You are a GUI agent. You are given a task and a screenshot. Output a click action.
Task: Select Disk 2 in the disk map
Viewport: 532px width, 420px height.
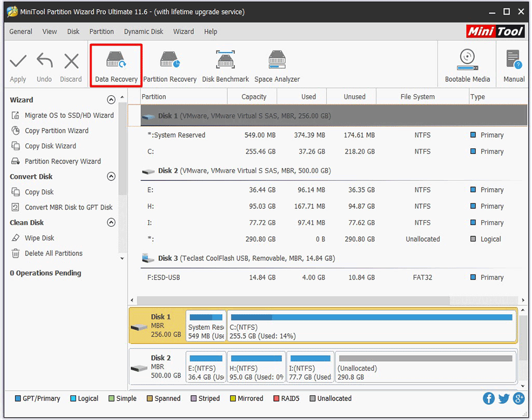pyautogui.click(x=157, y=367)
